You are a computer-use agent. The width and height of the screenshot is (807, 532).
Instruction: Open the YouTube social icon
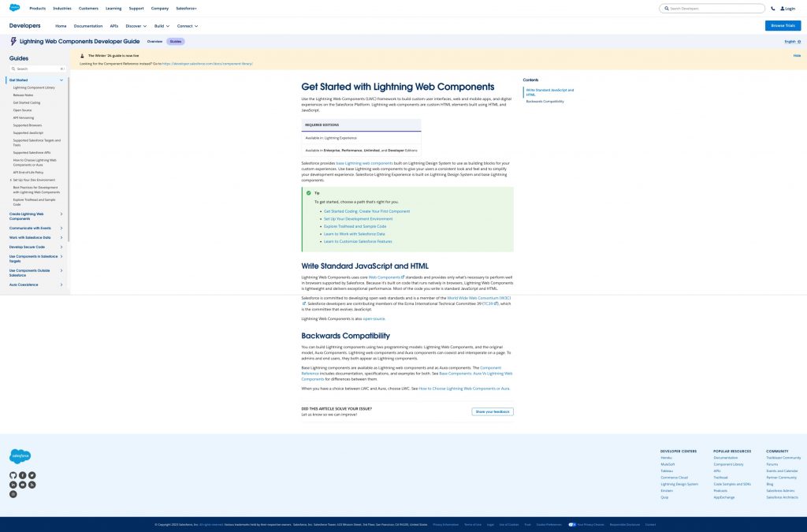23,485
